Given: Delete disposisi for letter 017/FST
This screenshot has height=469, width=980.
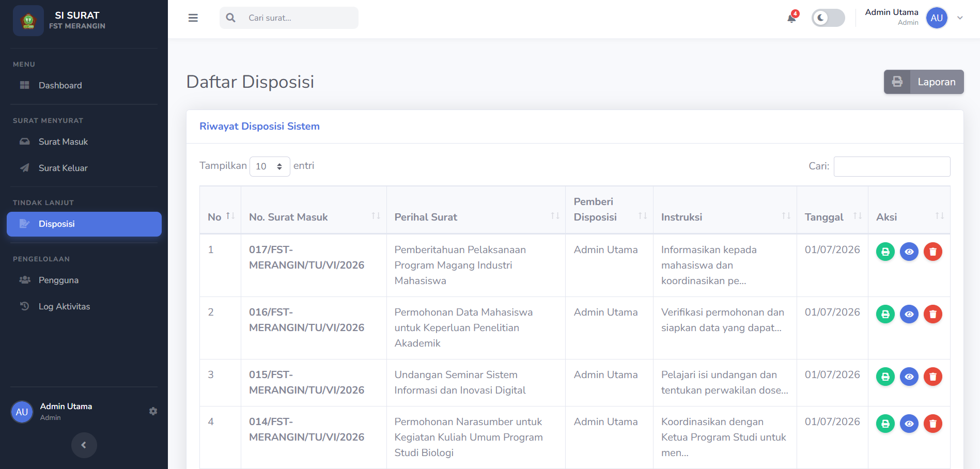Looking at the screenshot, I should coord(933,252).
